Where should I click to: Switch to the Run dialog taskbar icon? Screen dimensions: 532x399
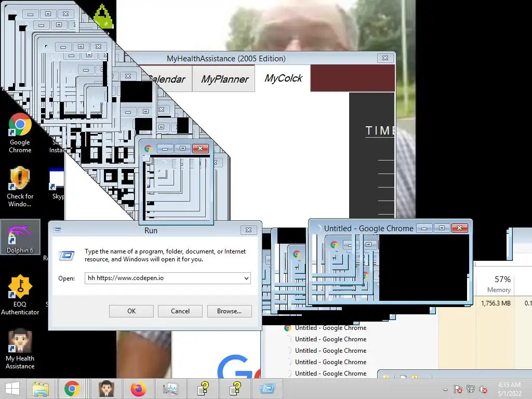pyautogui.click(x=268, y=389)
